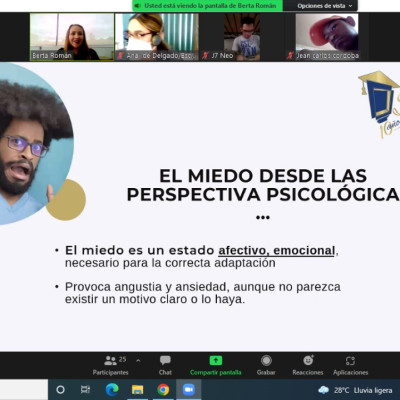The width and height of the screenshot is (400, 400).
Task: Open the Chat panel icon
Action: click(x=165, y=360)
